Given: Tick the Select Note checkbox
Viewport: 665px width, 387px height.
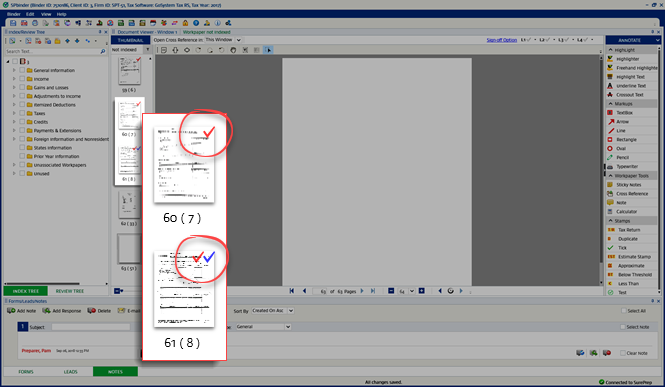Looking at the screenshot, I should [x=623, y=327].
